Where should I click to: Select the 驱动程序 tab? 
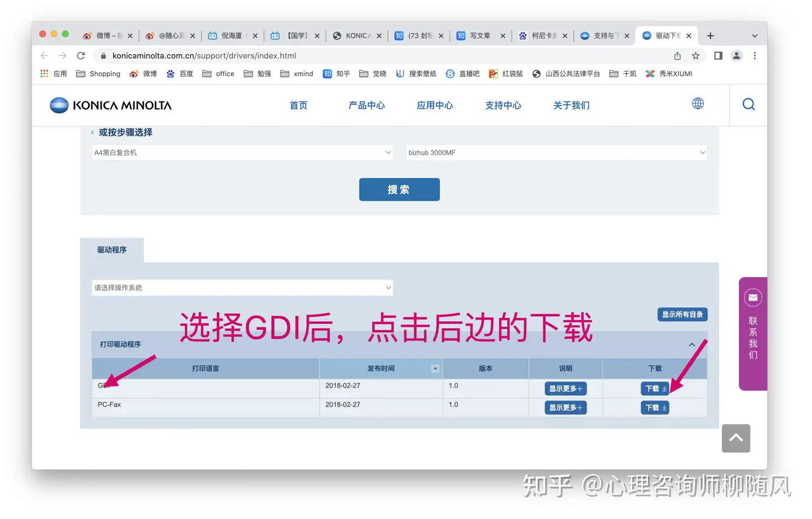[x=112, y=250]
